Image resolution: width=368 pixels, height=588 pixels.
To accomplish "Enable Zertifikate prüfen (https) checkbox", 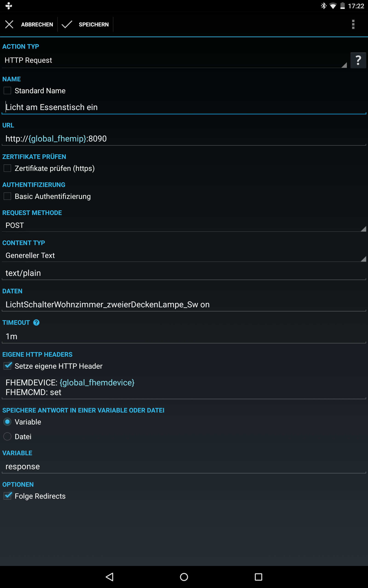I will pyautogui.click(x=7, y=168).
